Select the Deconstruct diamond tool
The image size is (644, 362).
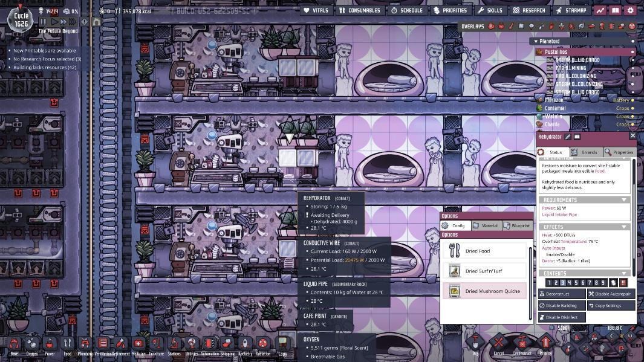pos(522,341)
